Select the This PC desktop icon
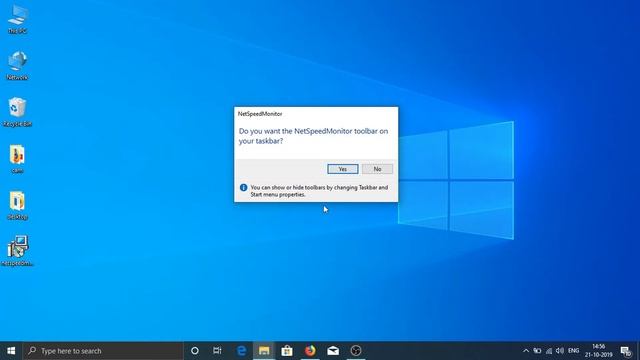This screenshot has width=640, height=360. click(x=17, y=19)
